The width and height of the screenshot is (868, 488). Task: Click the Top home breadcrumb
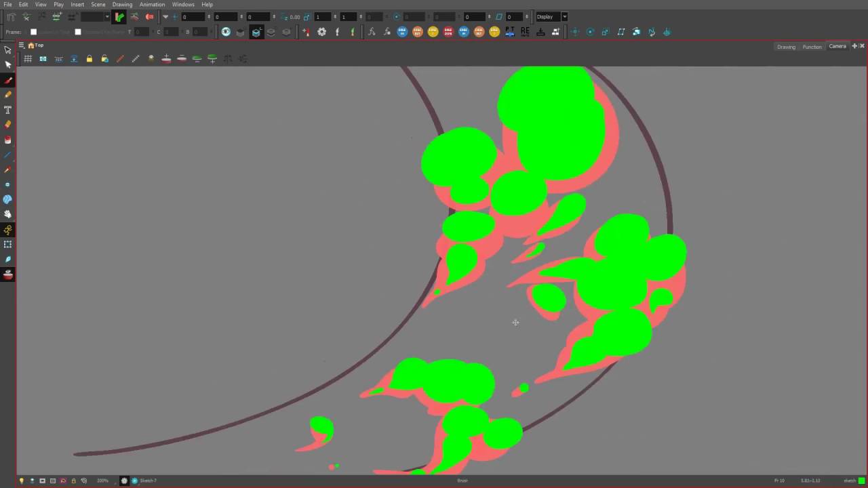pos(36,45)
